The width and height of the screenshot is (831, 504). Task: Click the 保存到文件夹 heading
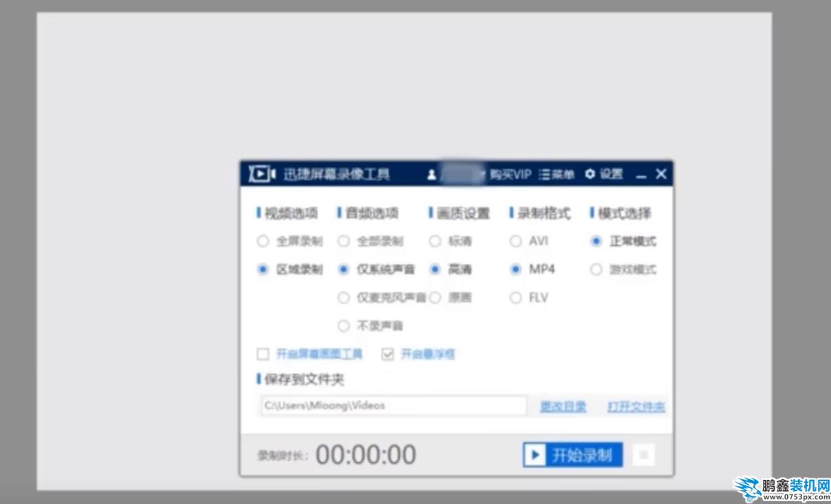[x=304, y=379]
